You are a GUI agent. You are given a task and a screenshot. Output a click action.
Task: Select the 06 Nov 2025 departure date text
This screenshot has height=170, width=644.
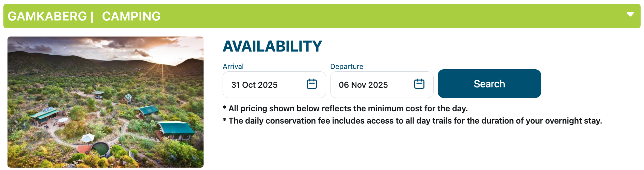click(363, 85)
